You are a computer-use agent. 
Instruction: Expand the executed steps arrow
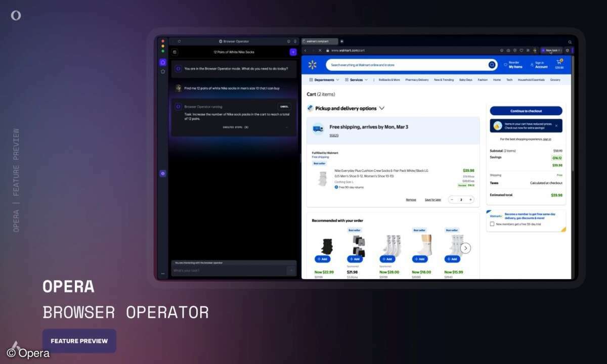click(287, 127)
